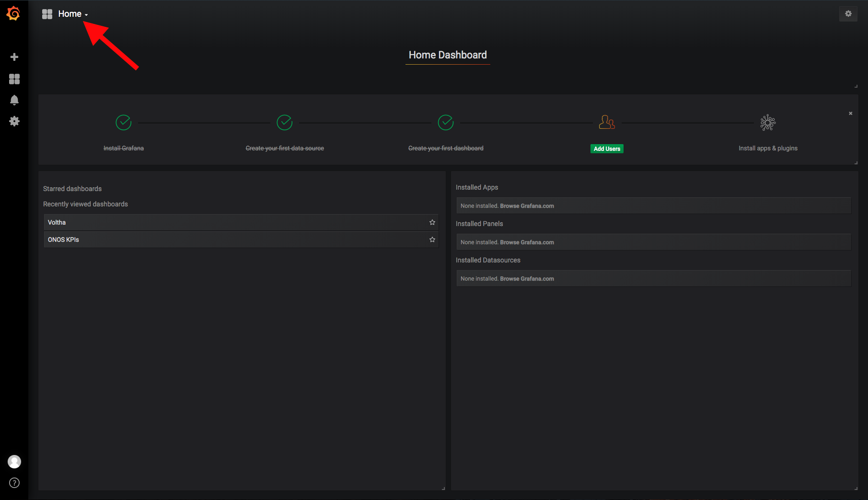This screenshot has width=868, height=500.
Task: Open the Create plus menu in sidebar
Action: coord(14,57)
